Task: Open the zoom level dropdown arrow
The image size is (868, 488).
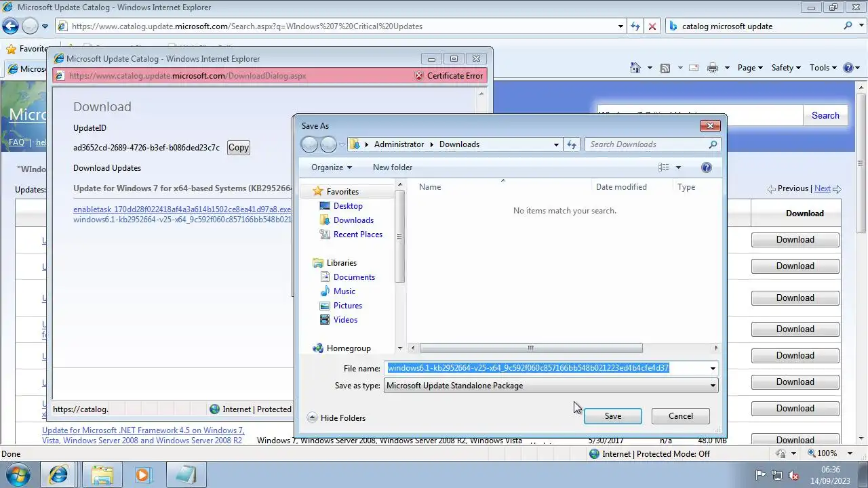Action: tap(851, 453)
